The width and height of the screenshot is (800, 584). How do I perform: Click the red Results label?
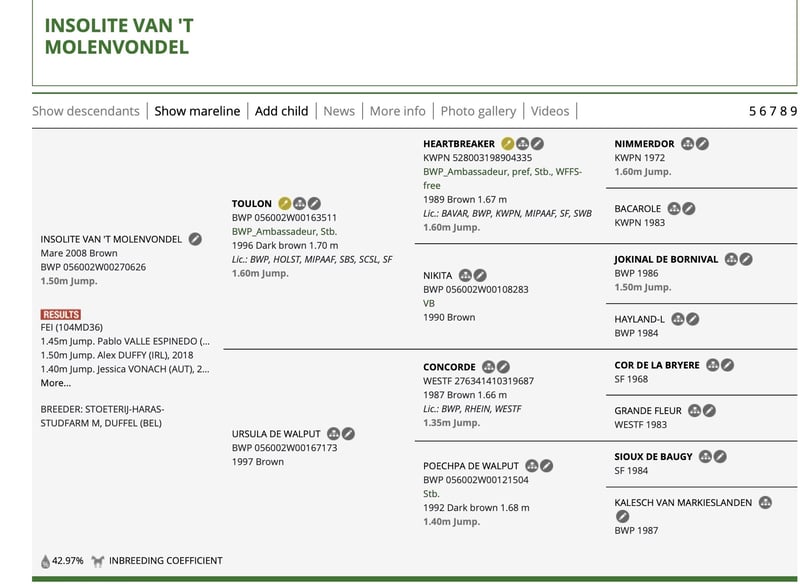[61, 315]
